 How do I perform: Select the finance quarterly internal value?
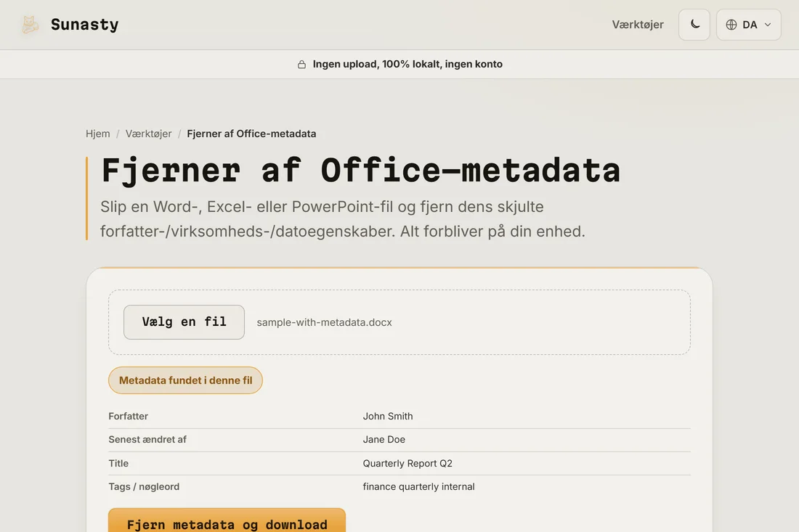pyautogui.click(x=418, y=487)
